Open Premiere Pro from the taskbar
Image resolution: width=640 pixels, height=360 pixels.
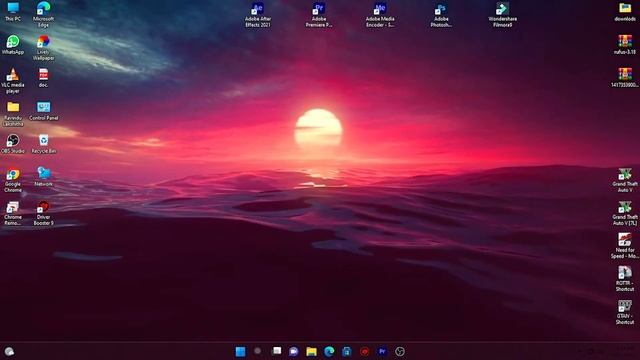pyautogui.click(x=382, y=351)
